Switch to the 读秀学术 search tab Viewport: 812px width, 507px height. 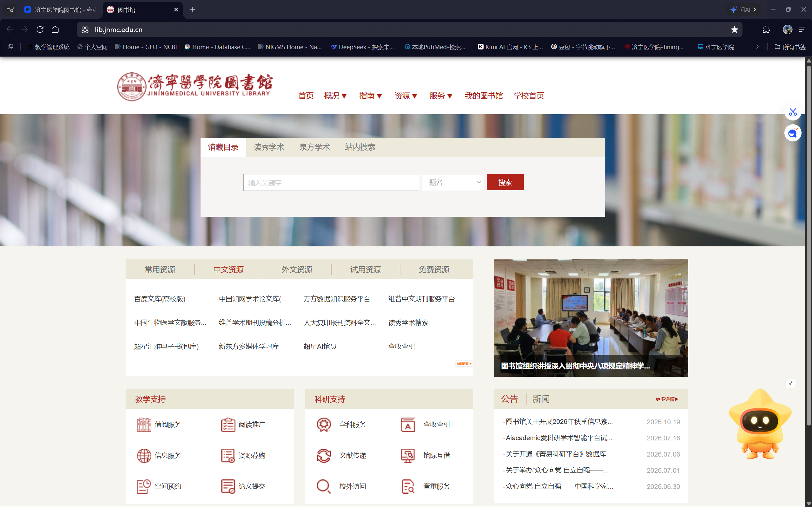[269, 147]
